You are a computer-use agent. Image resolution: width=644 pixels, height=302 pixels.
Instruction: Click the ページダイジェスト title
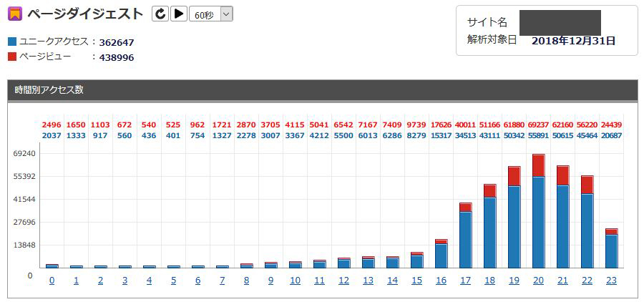pos(85,14)
